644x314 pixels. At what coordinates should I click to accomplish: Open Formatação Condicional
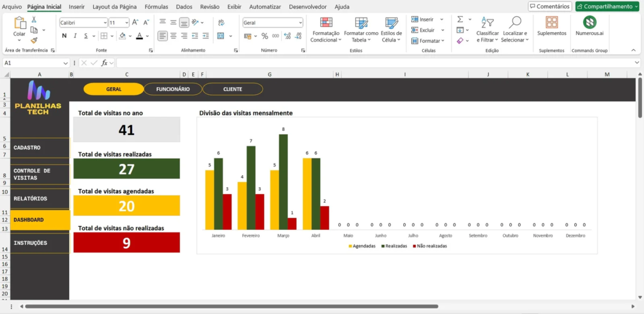[325, 29]
